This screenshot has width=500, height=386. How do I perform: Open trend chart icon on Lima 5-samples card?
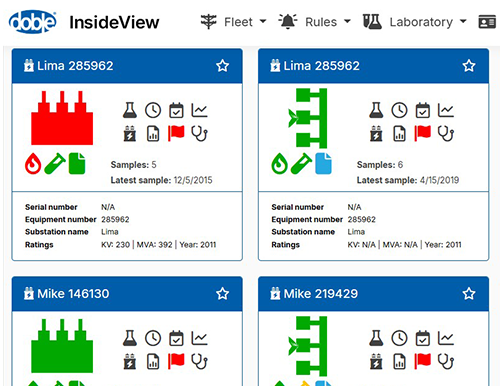click(199, 110)
